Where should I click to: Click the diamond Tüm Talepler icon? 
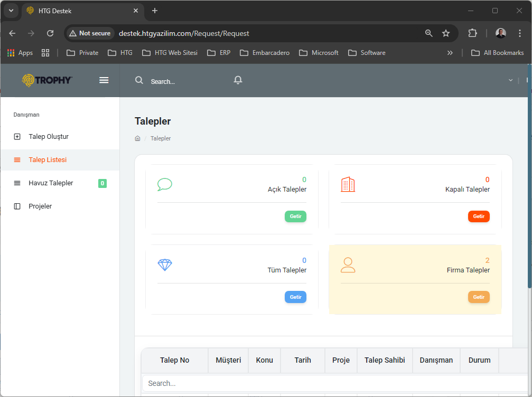point(165,265)
